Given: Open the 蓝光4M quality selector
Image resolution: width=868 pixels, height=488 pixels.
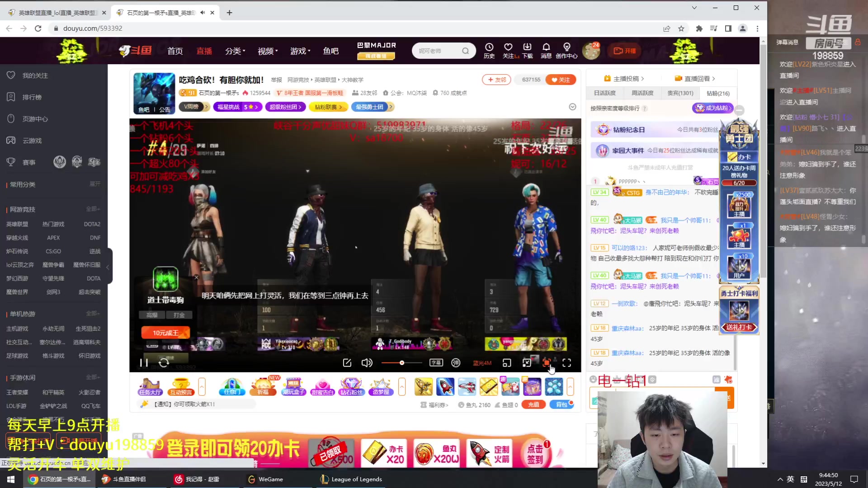Looking at the screenshot, I should pyautogui.click(x=482, y=363).
